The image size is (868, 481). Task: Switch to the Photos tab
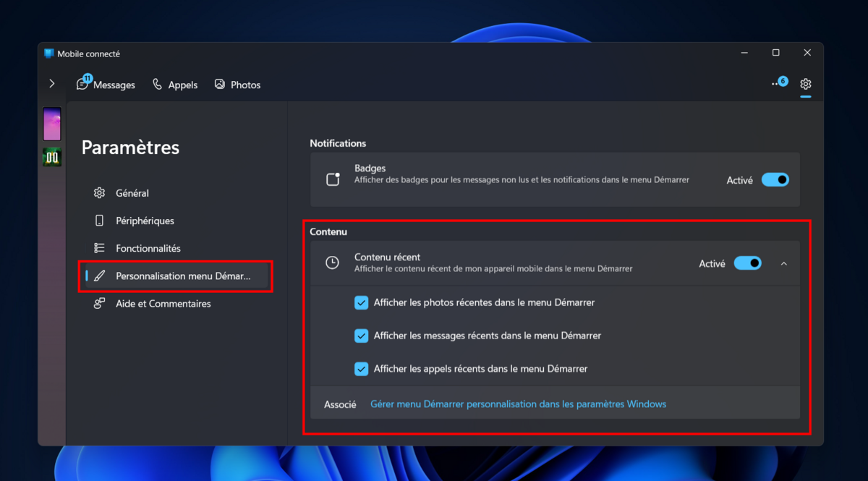click(x=237, y=85)
